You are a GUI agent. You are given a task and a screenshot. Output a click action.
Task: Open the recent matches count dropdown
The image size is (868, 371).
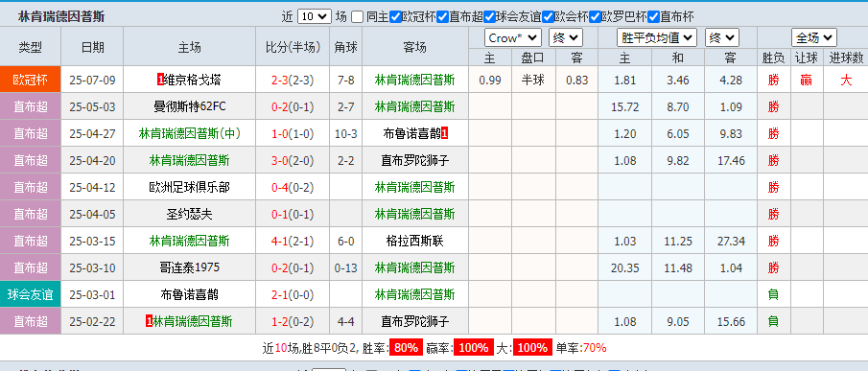pyautogui.click(x=315, y=16)
